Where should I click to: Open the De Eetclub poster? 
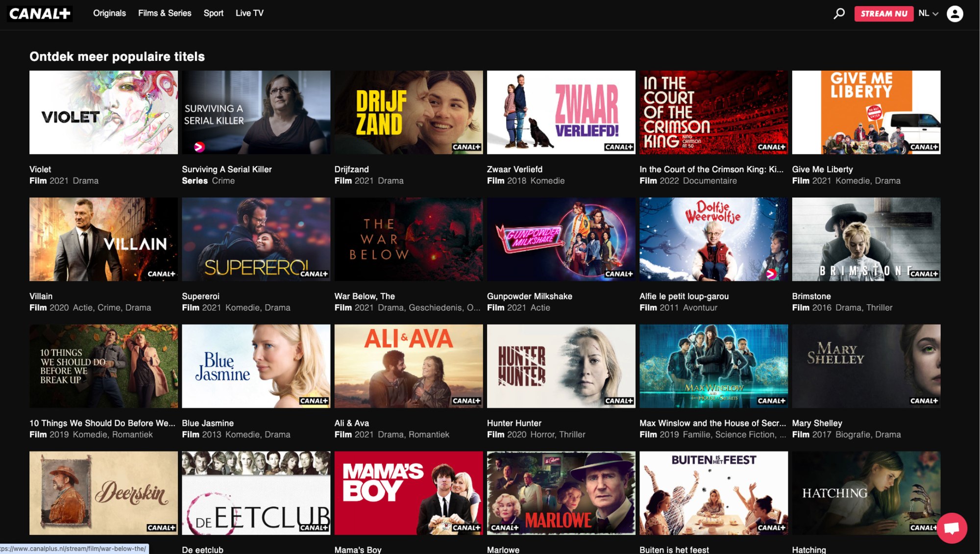point(256,493)
